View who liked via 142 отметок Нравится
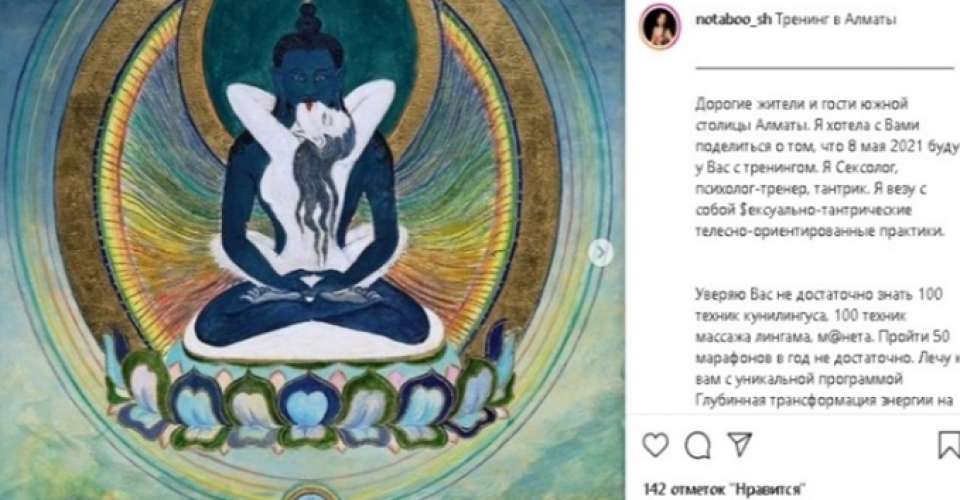The image size is (960, 500). click(722, 489)
